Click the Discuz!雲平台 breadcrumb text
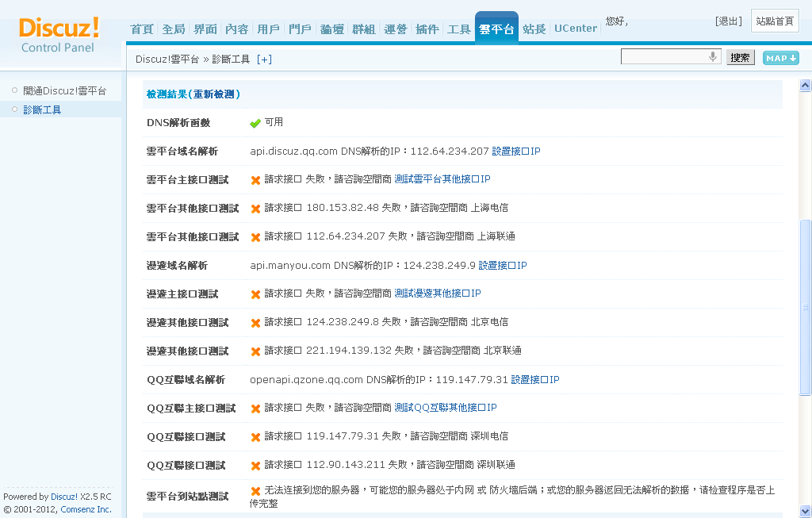812x518 pixels. [167, 59]
